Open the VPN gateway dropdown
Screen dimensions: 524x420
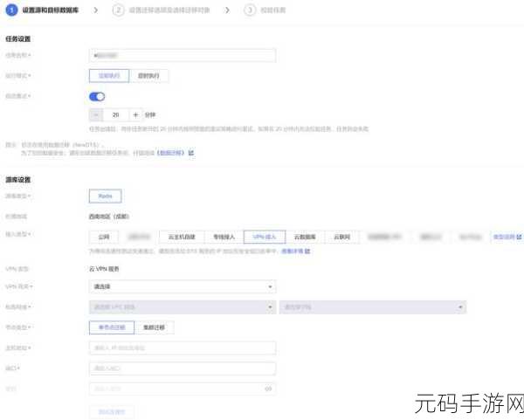[x=183, y=286]
